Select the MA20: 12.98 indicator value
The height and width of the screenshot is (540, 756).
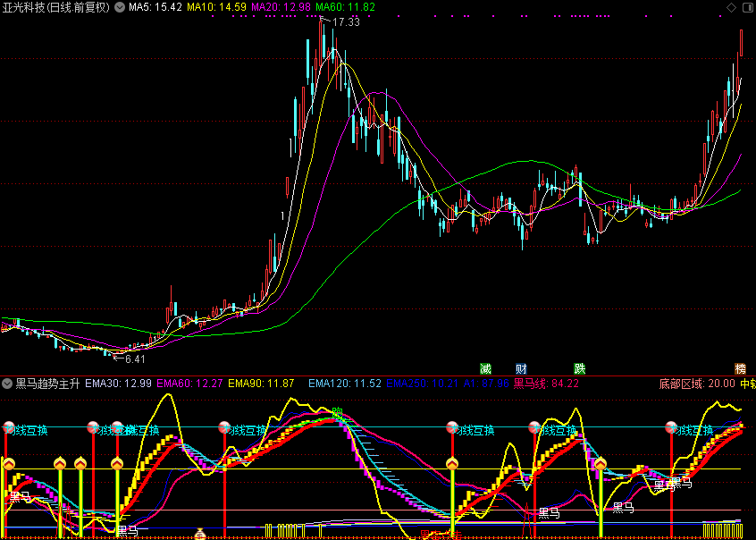click(x=281, y=7)
